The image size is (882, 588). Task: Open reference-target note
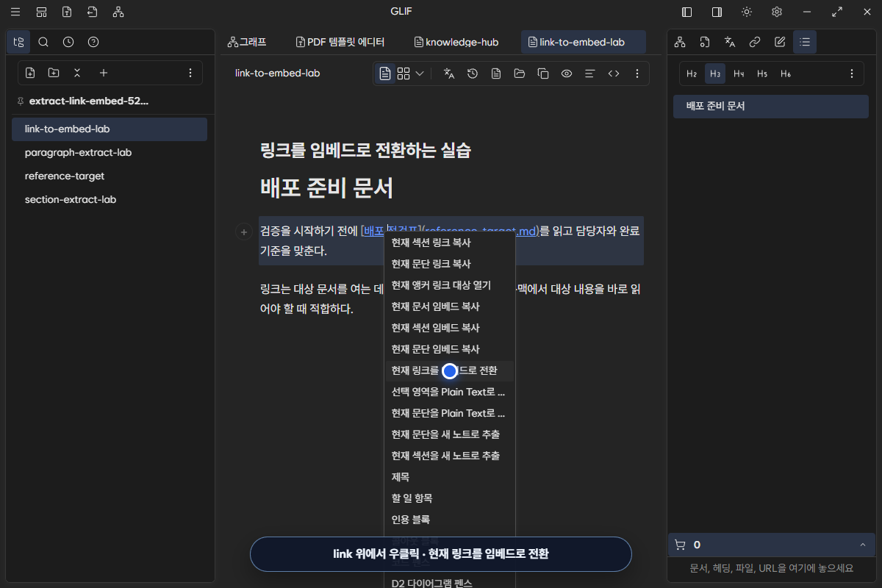[x=110, y=176]
